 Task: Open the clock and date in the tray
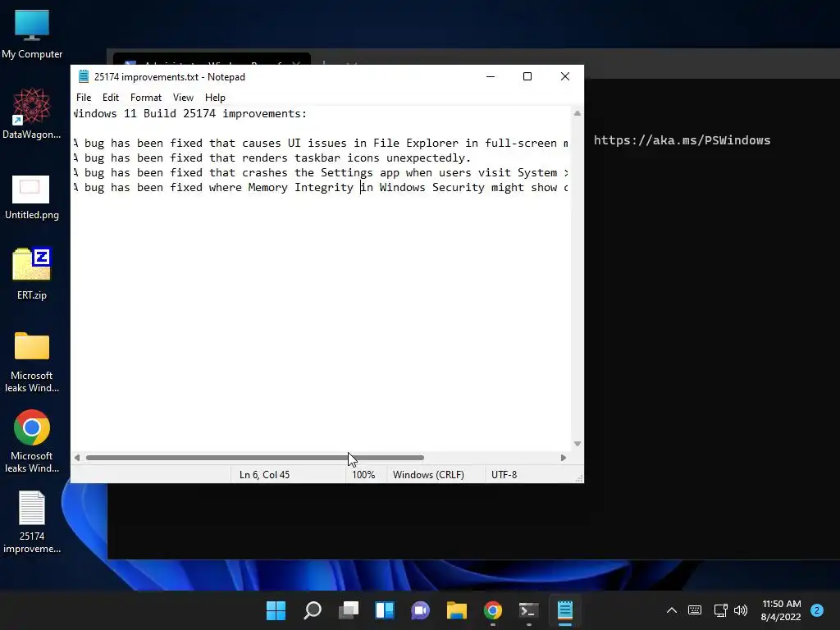point(781,610)
